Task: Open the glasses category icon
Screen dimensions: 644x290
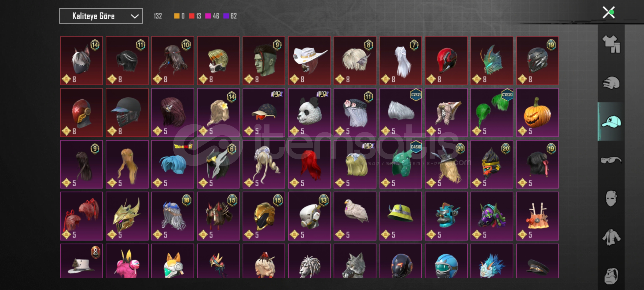Action: point(611,160)
